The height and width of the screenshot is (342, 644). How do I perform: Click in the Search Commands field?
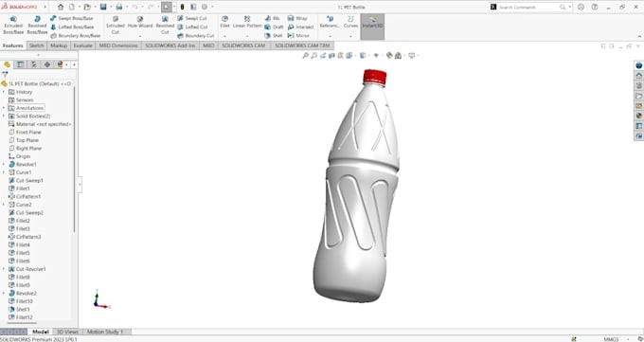[528, 7]
